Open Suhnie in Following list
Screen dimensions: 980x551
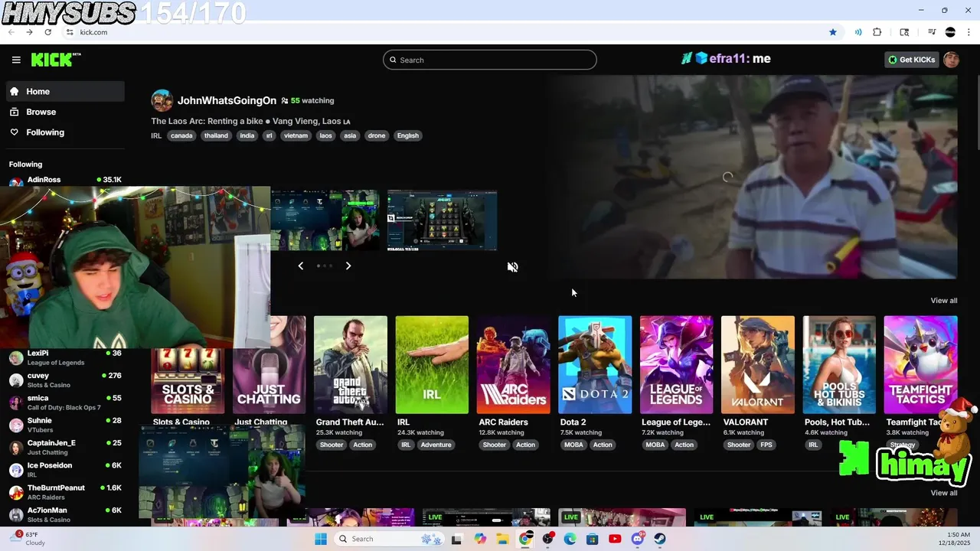click(x=66, y=425)
